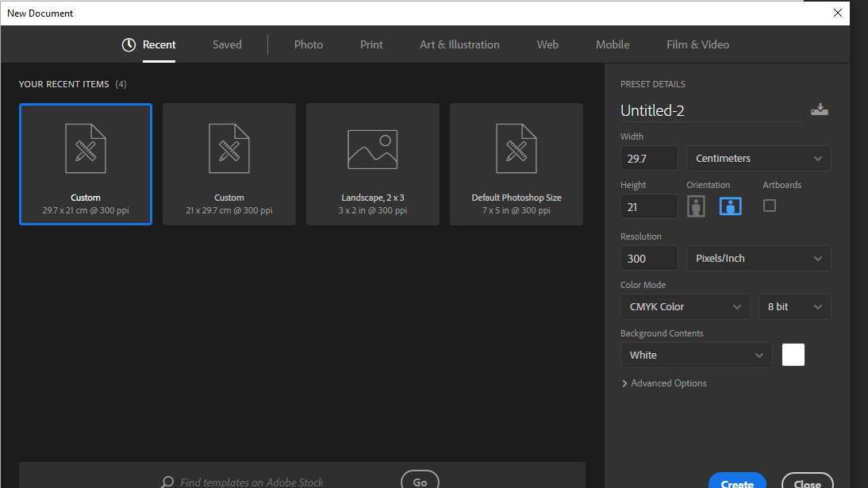Expand Advanced Options
This screenshot has height=488, width=868.
coord(664,383)
